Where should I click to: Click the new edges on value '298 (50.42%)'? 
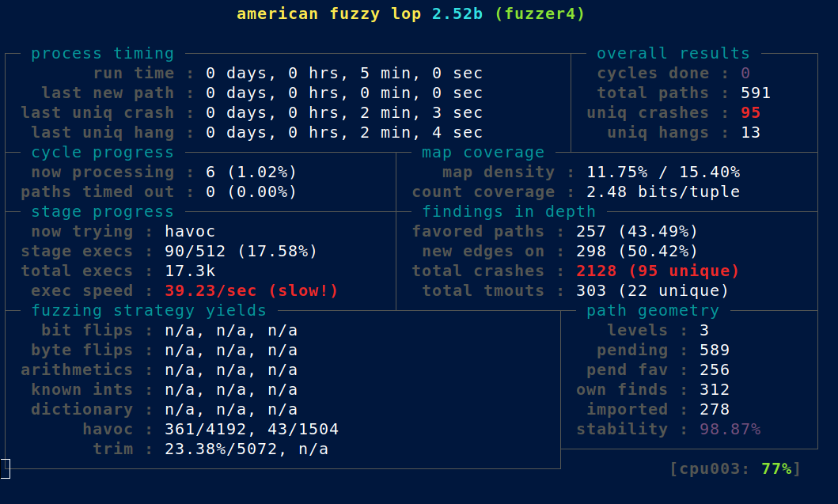[637, 251]
